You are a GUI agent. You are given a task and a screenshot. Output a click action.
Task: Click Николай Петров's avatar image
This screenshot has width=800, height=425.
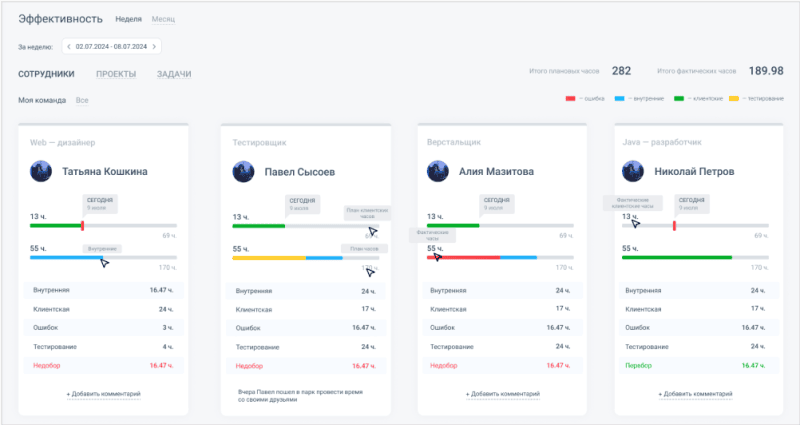633,171
